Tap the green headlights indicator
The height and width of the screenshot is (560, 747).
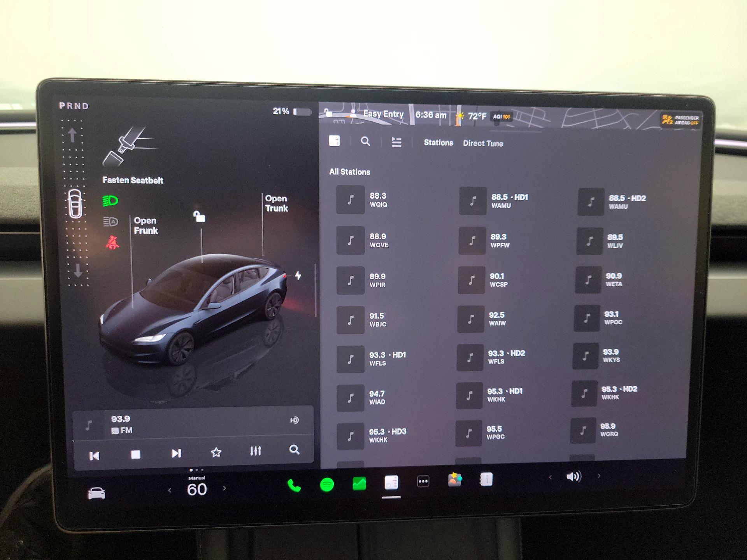110,201
